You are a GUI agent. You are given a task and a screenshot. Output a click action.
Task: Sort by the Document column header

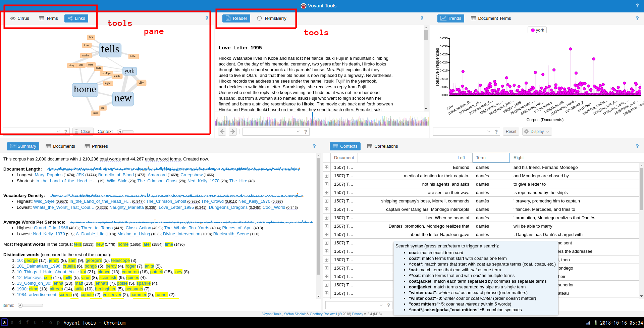click(344, 158)
